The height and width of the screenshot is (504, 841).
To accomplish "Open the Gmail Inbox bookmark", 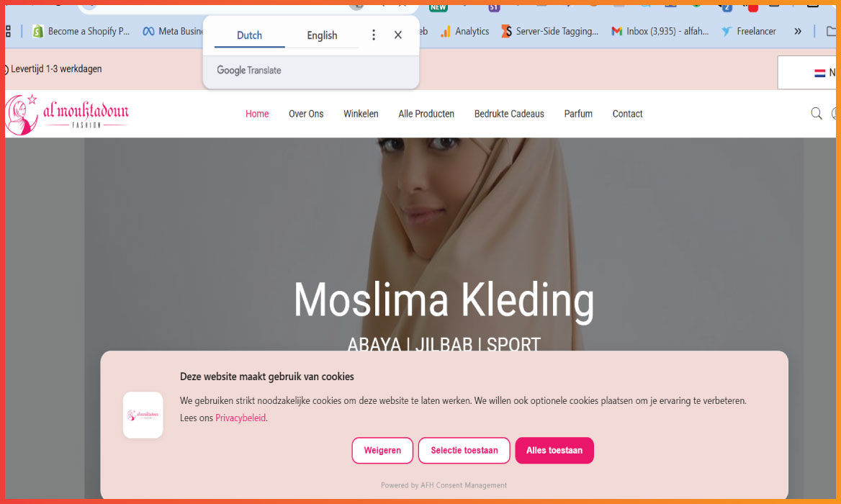I will coord(660,31).
